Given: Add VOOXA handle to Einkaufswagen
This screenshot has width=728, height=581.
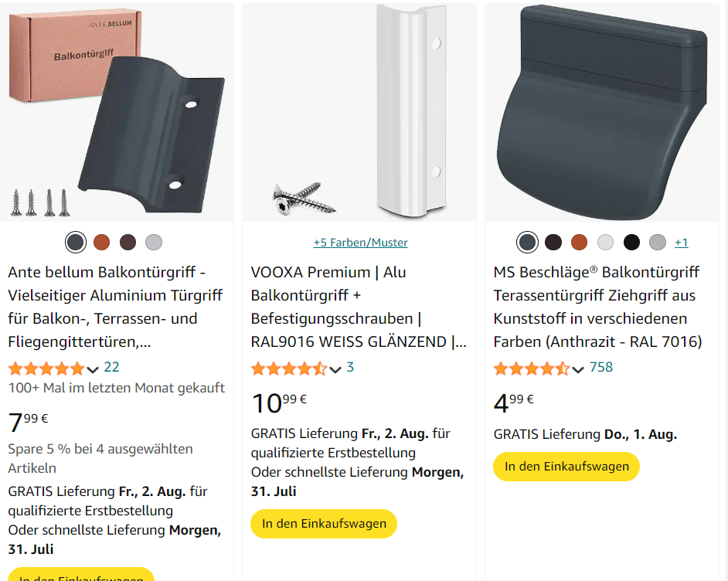Looking at the screenshot, I should (324, 524).
